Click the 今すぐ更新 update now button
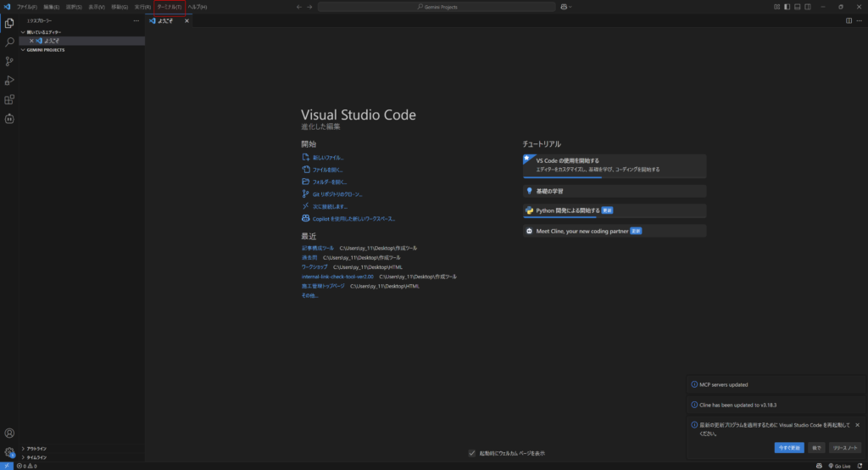The width and height of the screenshot is (868, 470). coord(788,447)
